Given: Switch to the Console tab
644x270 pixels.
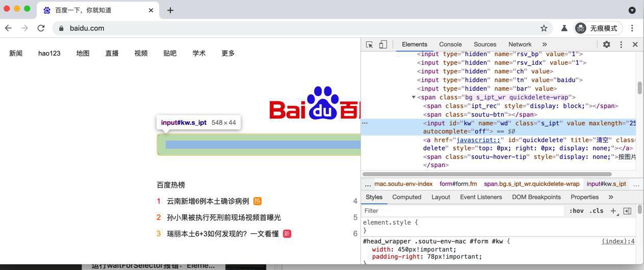Looking at the screenshot, I should (450, 44).
